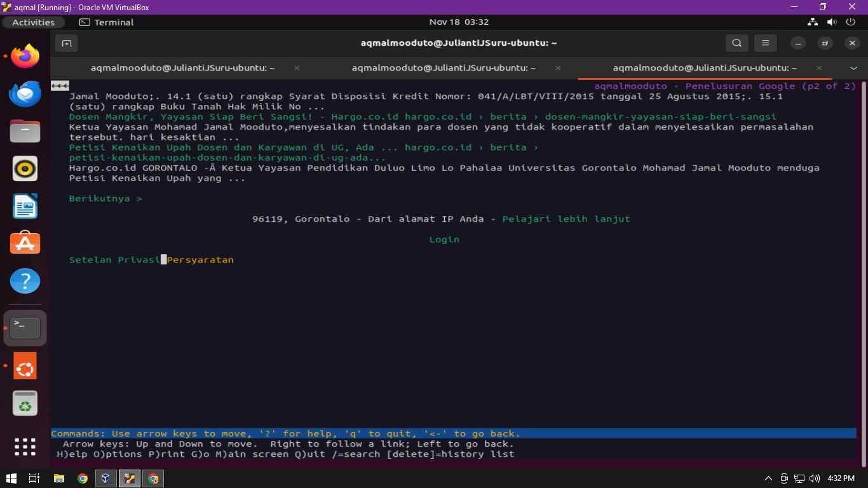Select VirtualBox Manager cube taskbar icon
The width and height of the screenshot is (868, 488).
106,478
